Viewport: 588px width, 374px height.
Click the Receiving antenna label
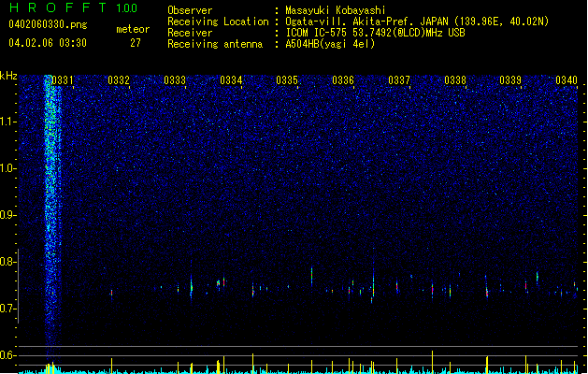pyautogui.click(x=215, y=44)
